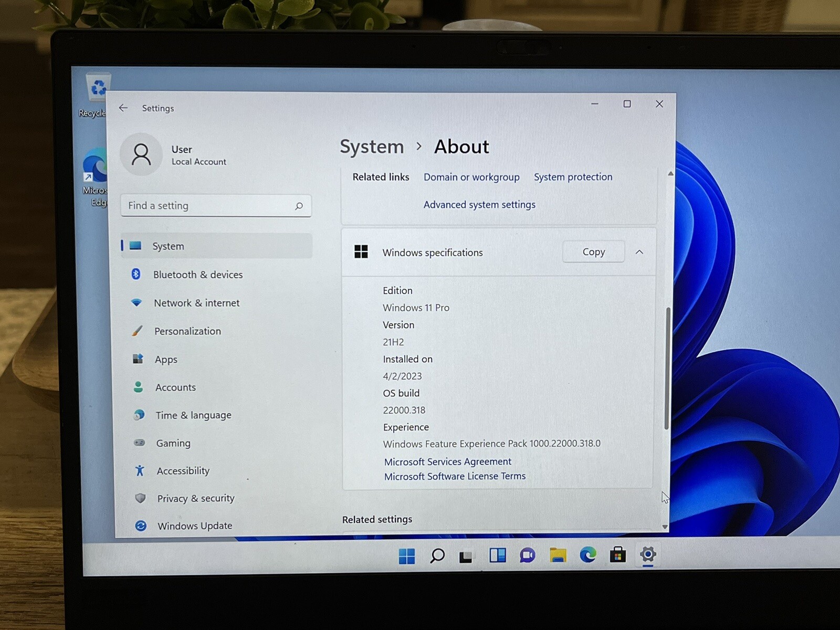
Task: Click the Settings gear on the taskbar
Action: pyautogui.click(x=648, y=554)
